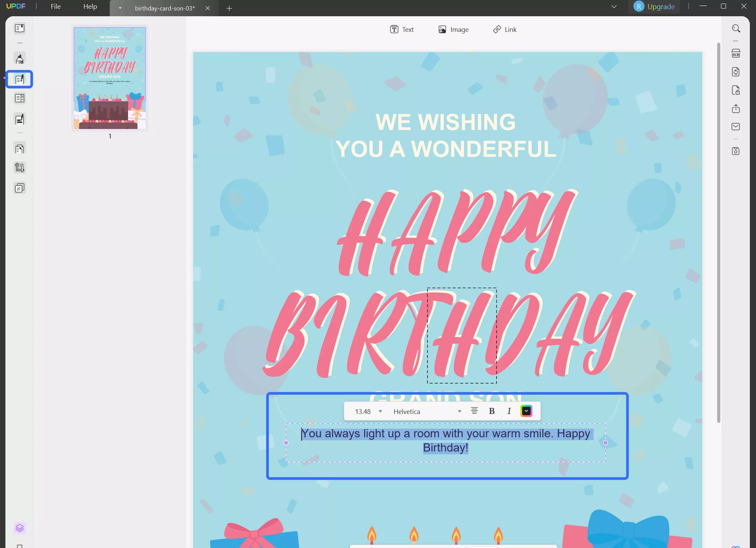Select the Crop pages tool
Image resolution: width=756 pixels, height=548 pixels.
point(20,168)
